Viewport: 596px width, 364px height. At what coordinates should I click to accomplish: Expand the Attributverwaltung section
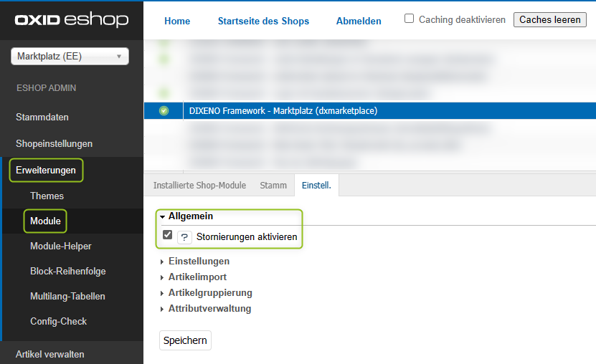point(206,309)
